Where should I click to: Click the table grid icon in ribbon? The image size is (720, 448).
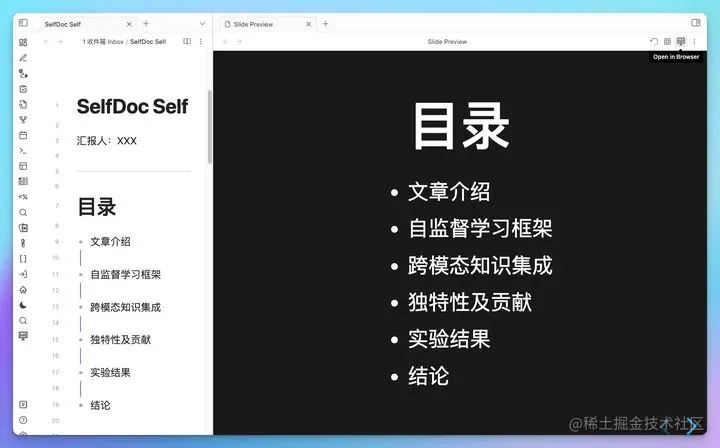pyautogui.click(x=23, y=181)
